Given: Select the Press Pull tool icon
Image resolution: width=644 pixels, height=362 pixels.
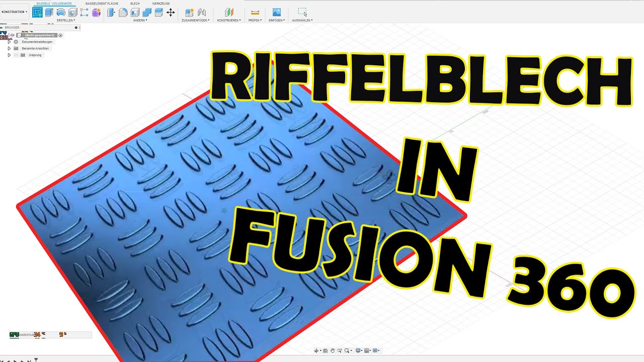Looking at the screenshot, I should (111, 12).
